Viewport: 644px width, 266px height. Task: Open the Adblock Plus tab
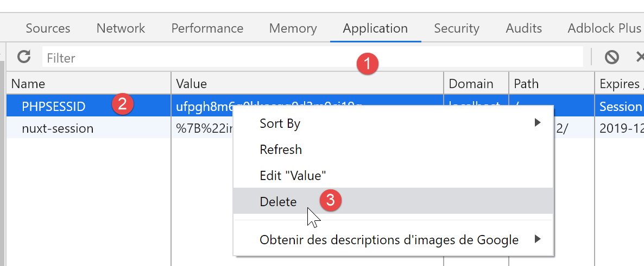pos(604,28)
